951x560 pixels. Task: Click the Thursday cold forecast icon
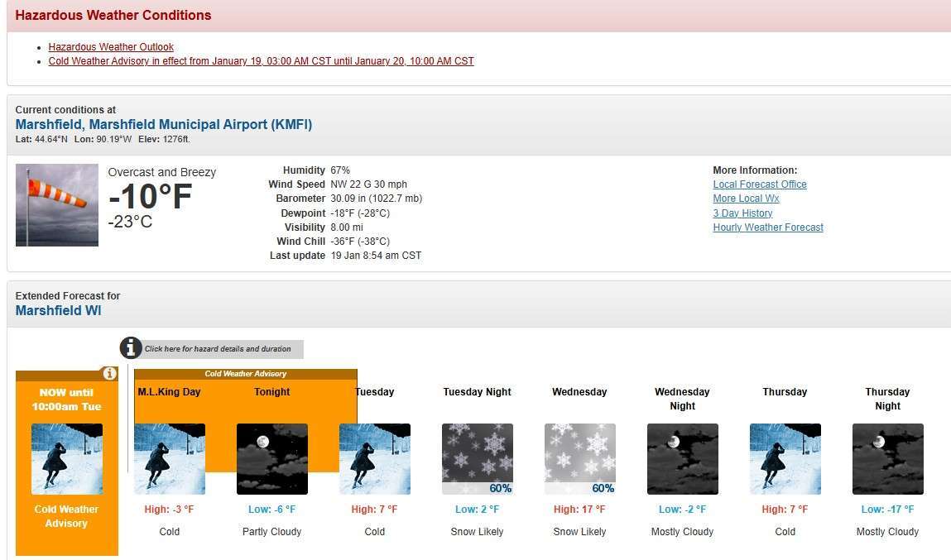click(x=785, y=459)
